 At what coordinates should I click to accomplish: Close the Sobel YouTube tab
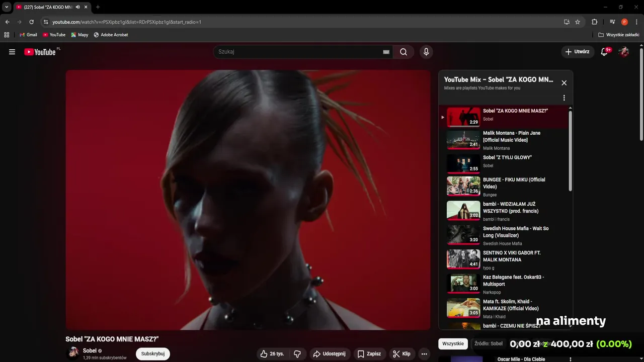tap(86, 7)
